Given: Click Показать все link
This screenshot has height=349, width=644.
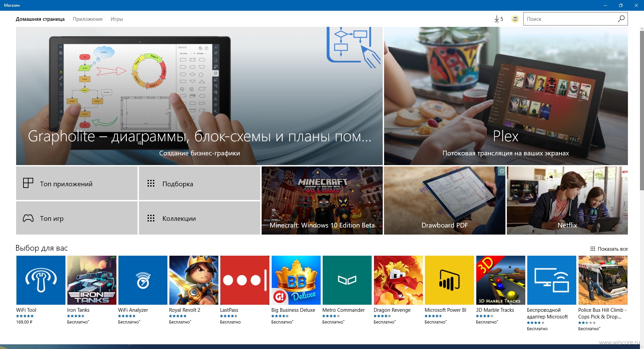Looking at the screenshot, I should point(609,249).
